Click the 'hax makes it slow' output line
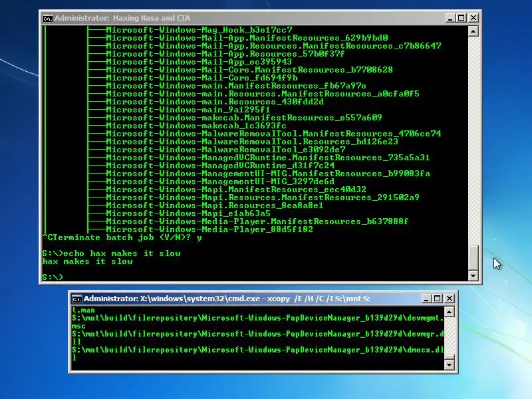This screenshot has height=399, width=532. pyautogui.click(x=88, y=261)
